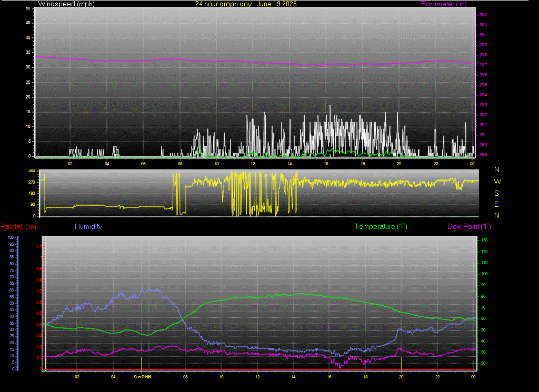Select the "24 hour graph day : June 19 2025" title

(x=246, y=4)
